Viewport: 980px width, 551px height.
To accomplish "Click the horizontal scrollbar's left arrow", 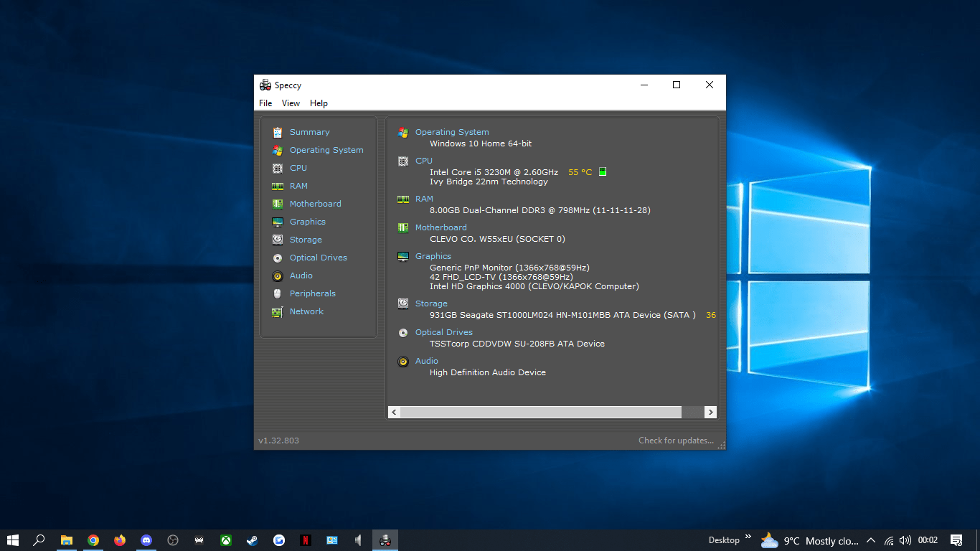I will click(394, 412).
